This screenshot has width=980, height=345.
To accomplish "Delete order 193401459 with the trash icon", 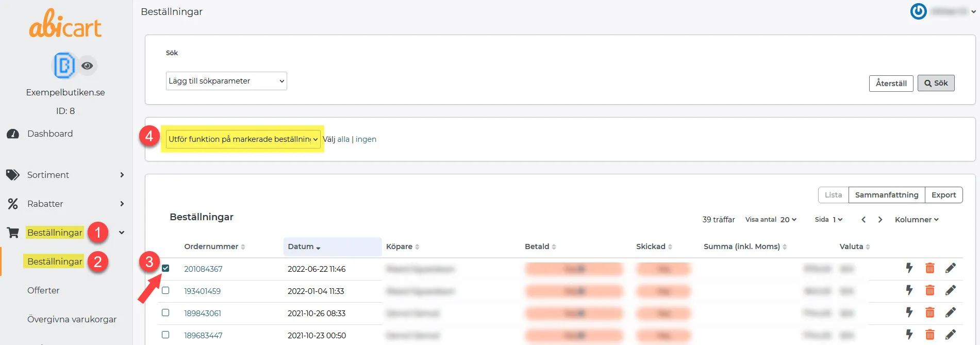I will click(x=930, y=290).
